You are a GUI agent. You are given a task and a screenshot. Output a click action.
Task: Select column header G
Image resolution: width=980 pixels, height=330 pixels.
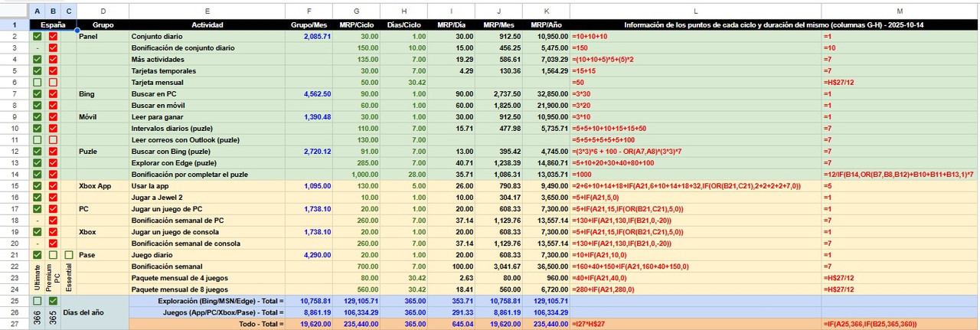click(356, 11)
